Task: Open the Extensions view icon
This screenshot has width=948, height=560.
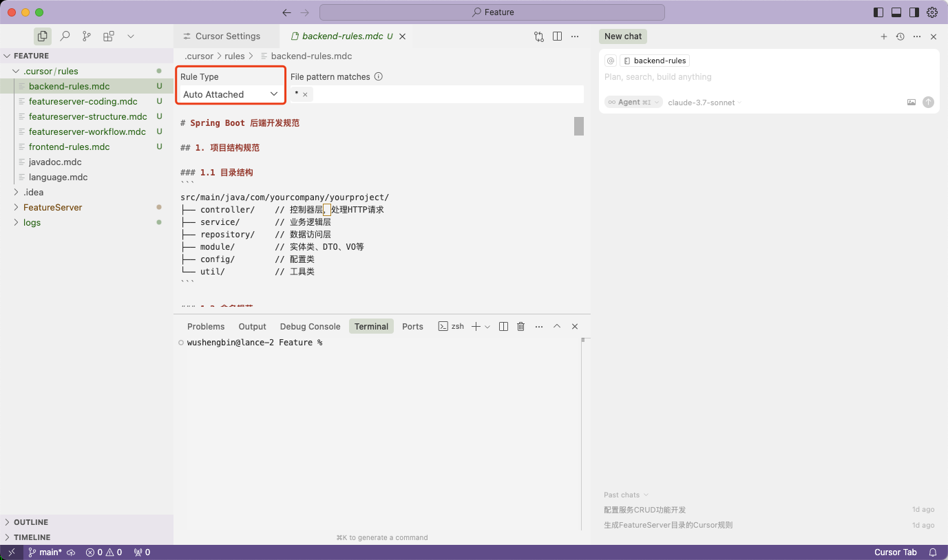Action: tap(108, 36)
